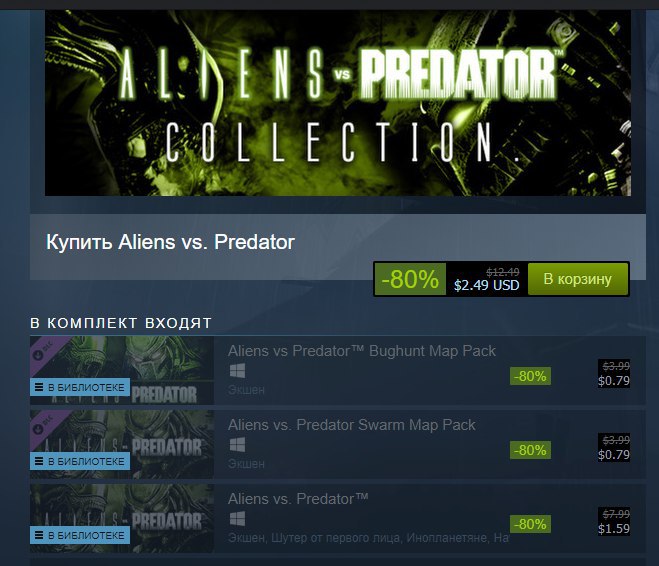Screen dimensions: 659x566
Task: Click the $0.79 price for Bughunt Map Pack
Action: (x=614, y=381)
